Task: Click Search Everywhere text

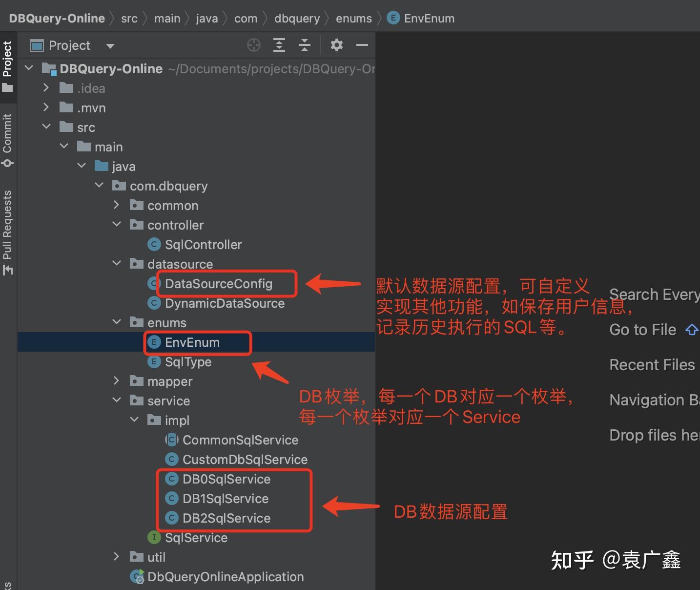Action: point(654,294)
